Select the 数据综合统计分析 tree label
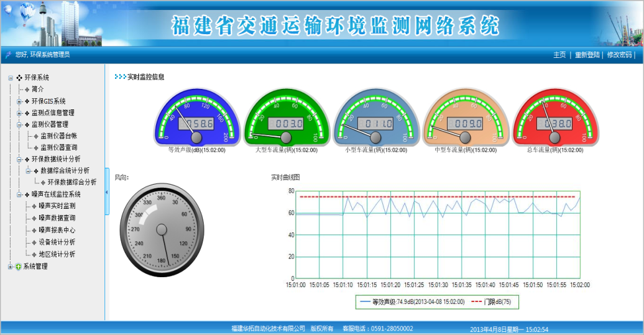Viewport: 644px width, 335px height. click(x=65, y=171)
